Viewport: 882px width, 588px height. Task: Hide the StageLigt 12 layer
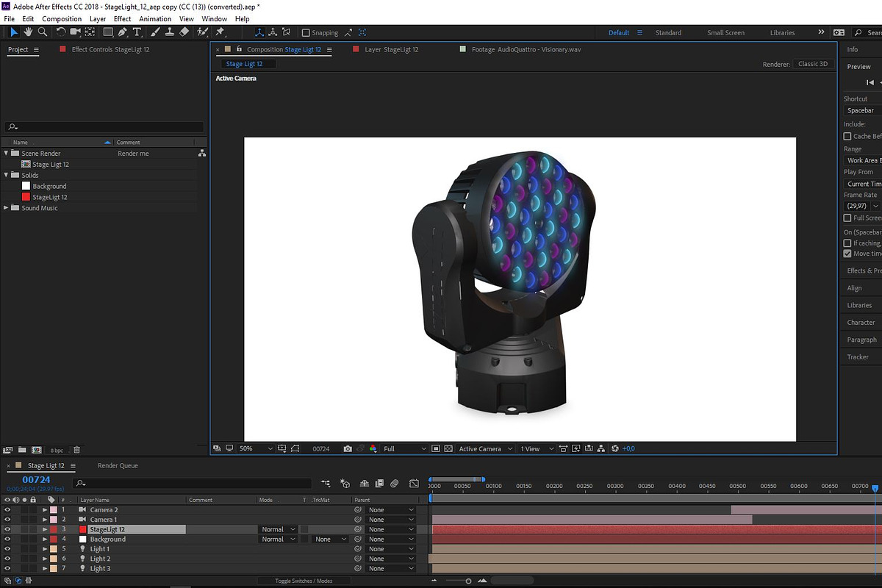tap(7, 529)
